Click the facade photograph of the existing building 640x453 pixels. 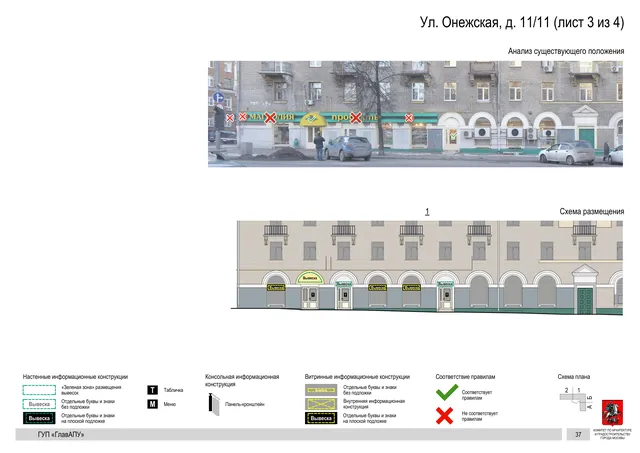416,114
